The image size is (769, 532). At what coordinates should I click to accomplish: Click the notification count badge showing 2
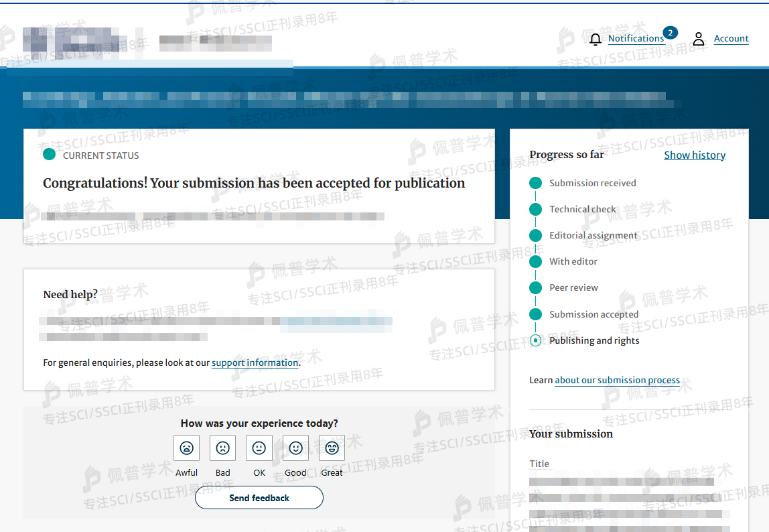pos(670,32)
